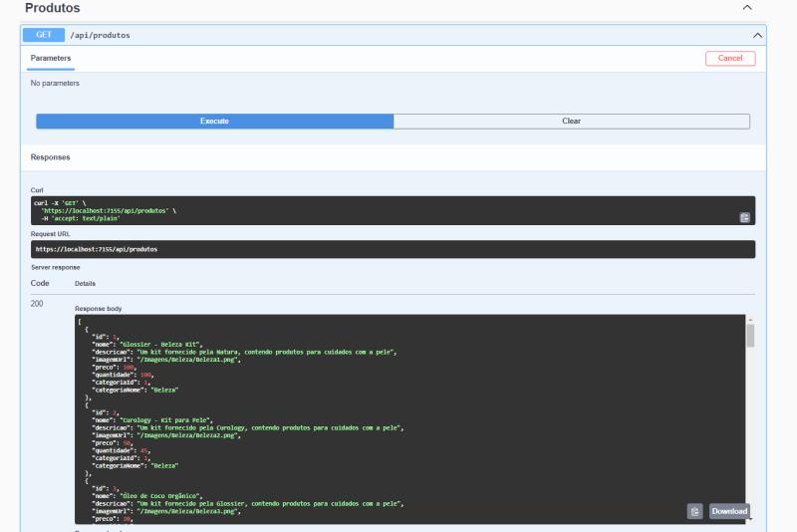Click the Natura kit descricao line
Screen dimensions: 797x532
click(x=244, y=352)
